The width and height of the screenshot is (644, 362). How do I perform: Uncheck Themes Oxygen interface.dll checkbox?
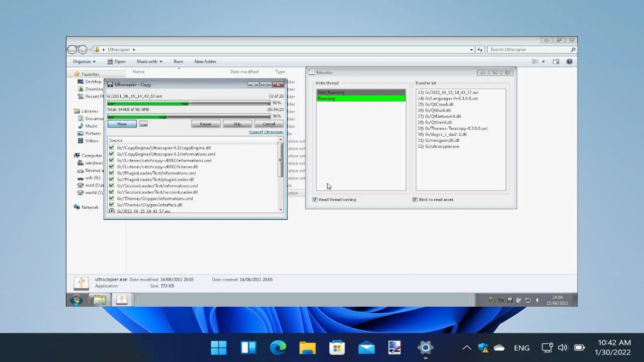click(x=111, y=205)
